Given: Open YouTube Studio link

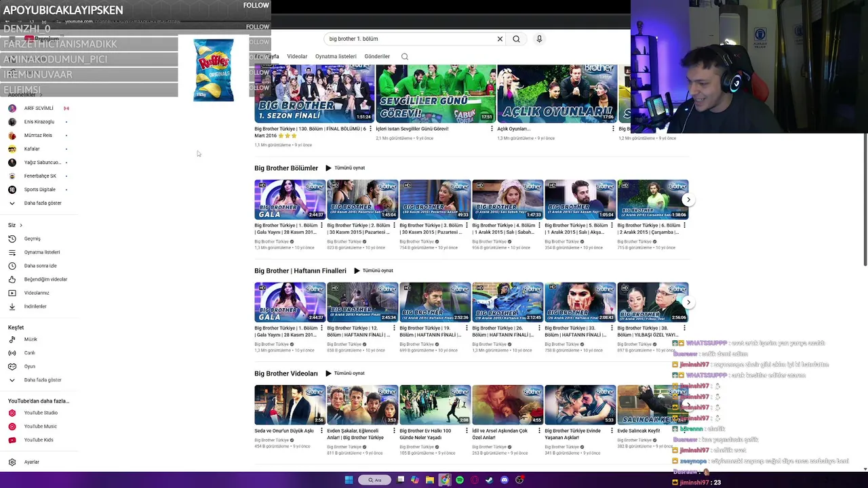Looking at the screenshot, I should 33,413.
